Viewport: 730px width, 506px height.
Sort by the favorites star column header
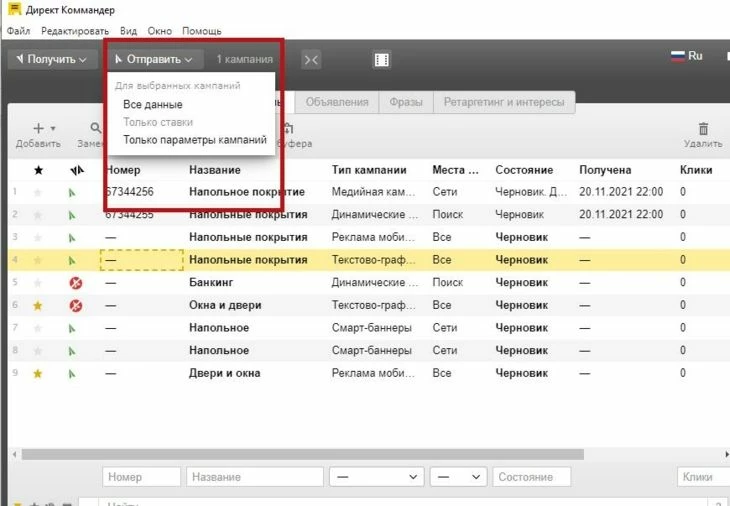click(39, 170)
